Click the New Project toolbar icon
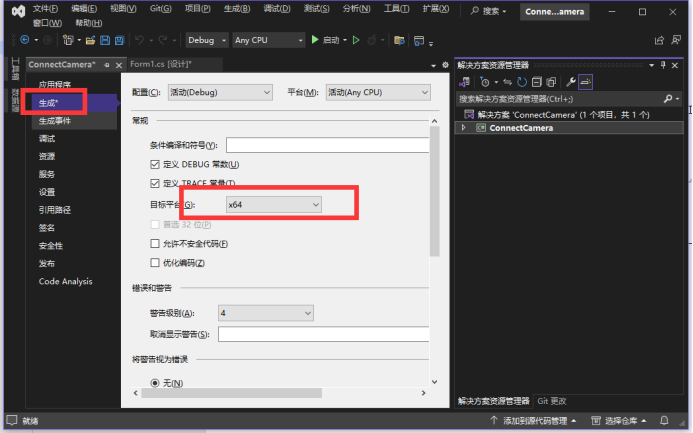 tap(68, 40)
